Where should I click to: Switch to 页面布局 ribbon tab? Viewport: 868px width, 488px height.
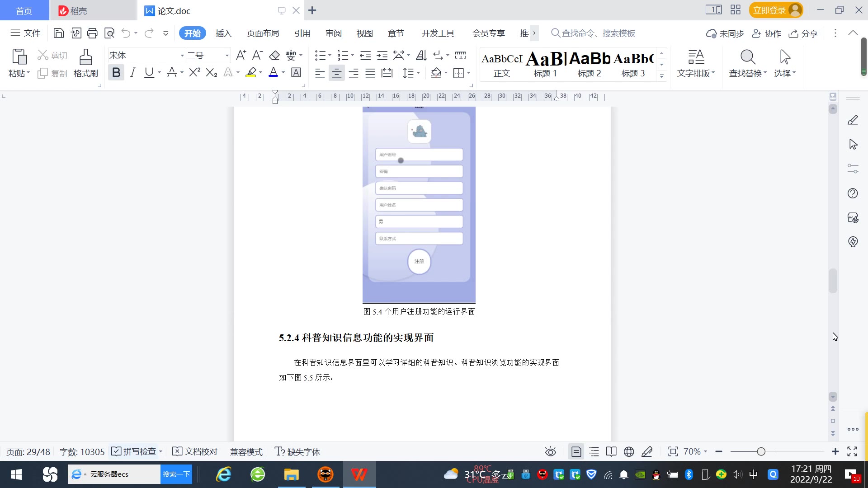point(263,33)
